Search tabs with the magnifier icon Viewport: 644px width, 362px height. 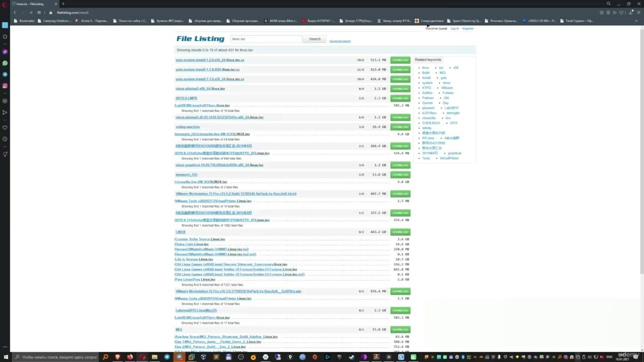(608, 4)
